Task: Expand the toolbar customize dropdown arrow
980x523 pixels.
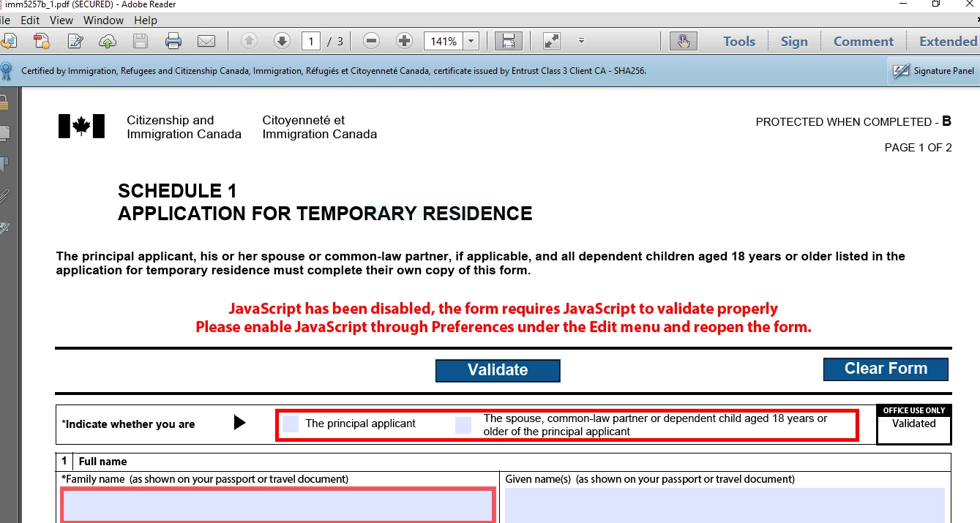Action: pos(581,41)
